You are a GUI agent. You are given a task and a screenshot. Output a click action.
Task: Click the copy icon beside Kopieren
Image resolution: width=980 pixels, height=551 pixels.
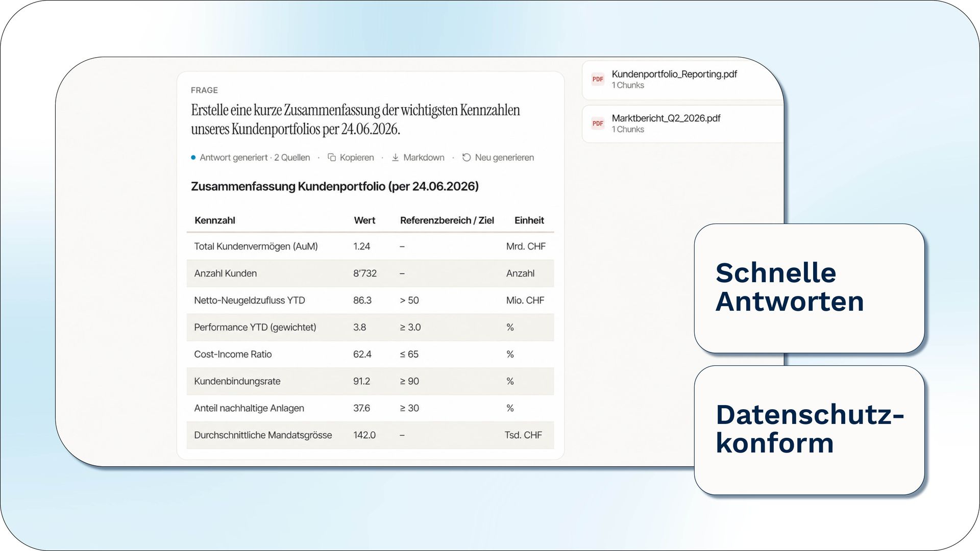[332, 157]
